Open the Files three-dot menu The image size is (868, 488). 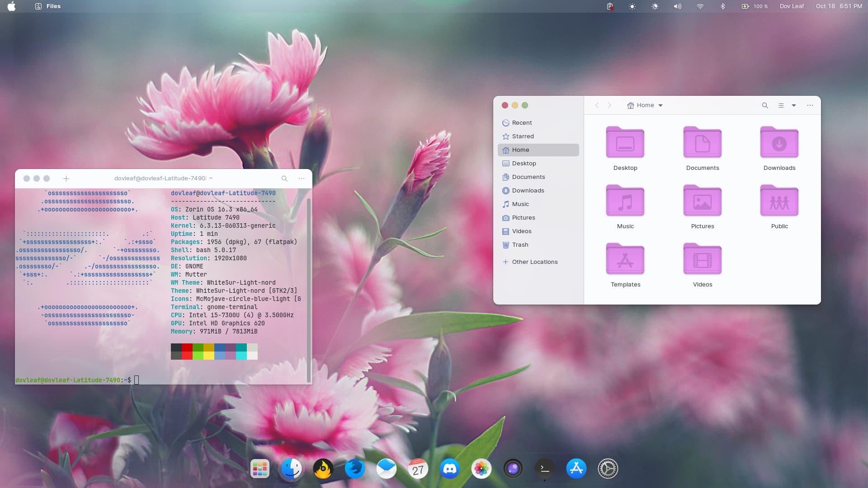[x=810, y=105]
